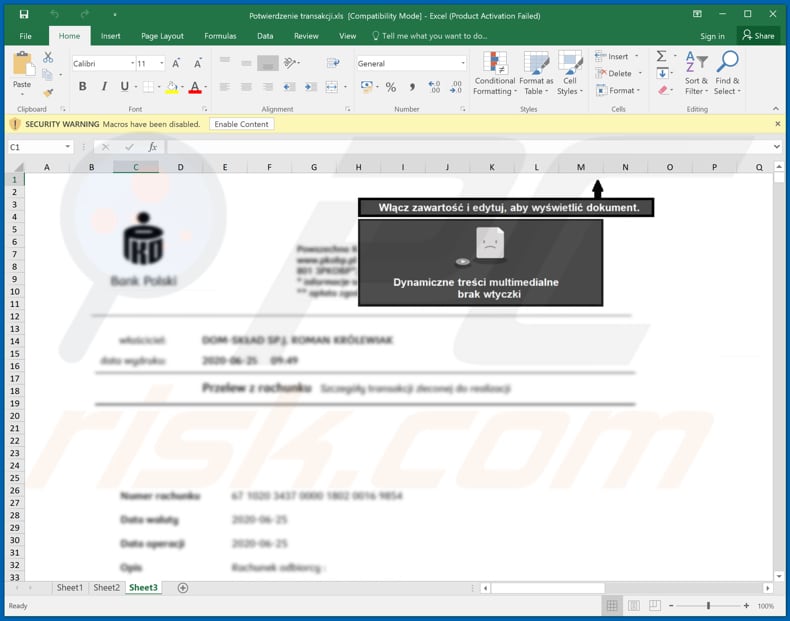Toggle Italic formatting
Viewport: 790px width, 621px height.
pyautogui.click(x=104, y=87)
